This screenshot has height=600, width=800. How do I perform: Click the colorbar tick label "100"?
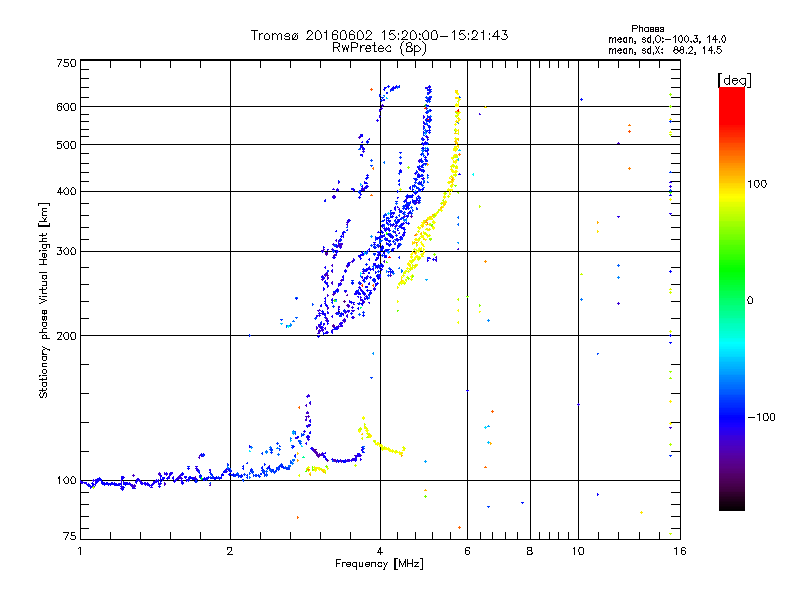pyautogui.click(x=757, y=184)
